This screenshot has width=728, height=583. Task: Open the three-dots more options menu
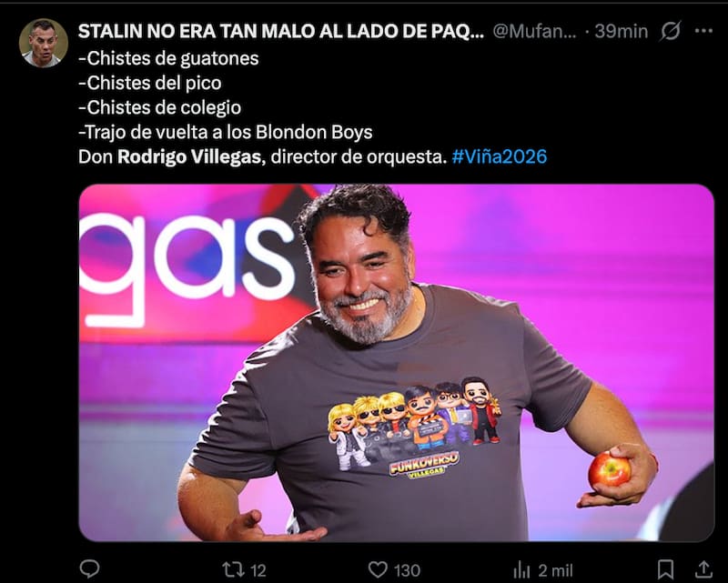[703, 31]
